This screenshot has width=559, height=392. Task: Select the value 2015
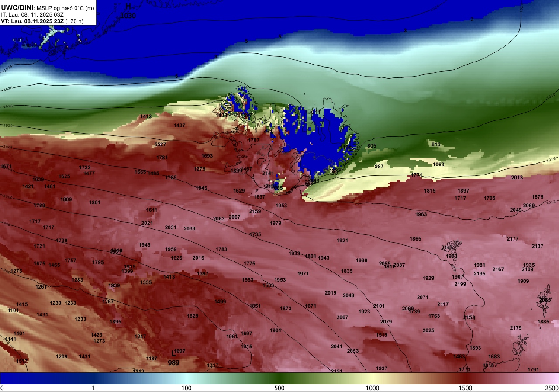198,258
